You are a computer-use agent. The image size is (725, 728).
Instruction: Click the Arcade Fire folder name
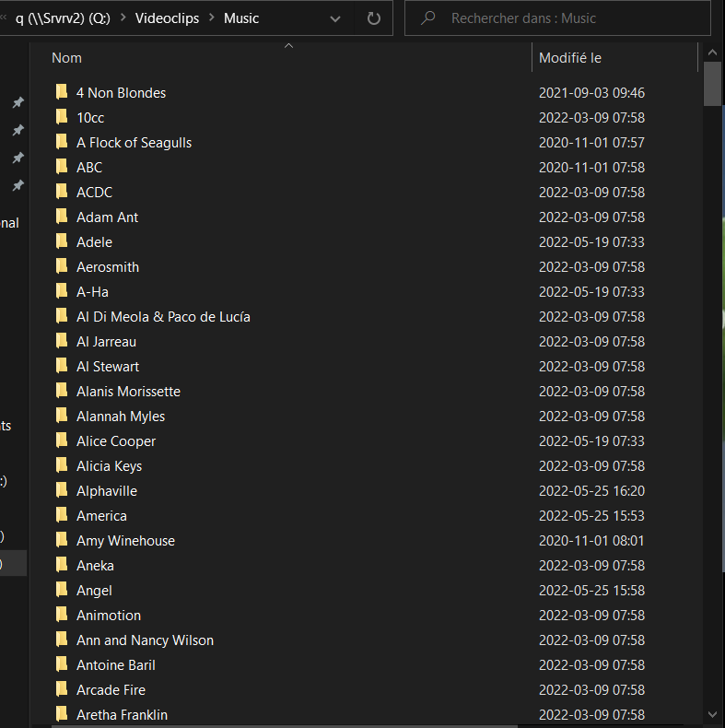(111, 690)
